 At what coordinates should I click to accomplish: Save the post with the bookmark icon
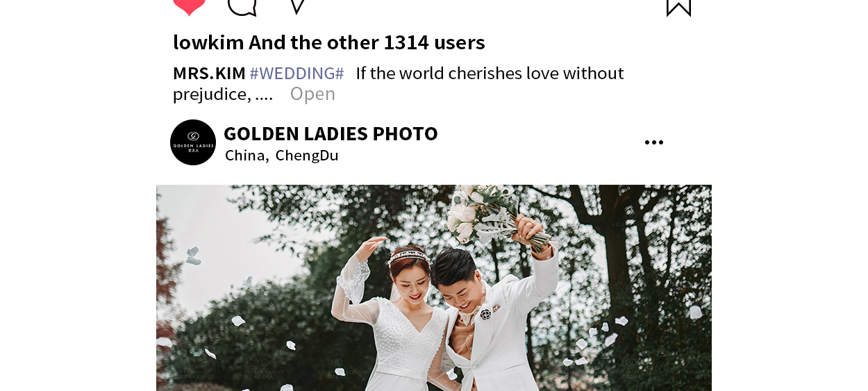[678, 8]
